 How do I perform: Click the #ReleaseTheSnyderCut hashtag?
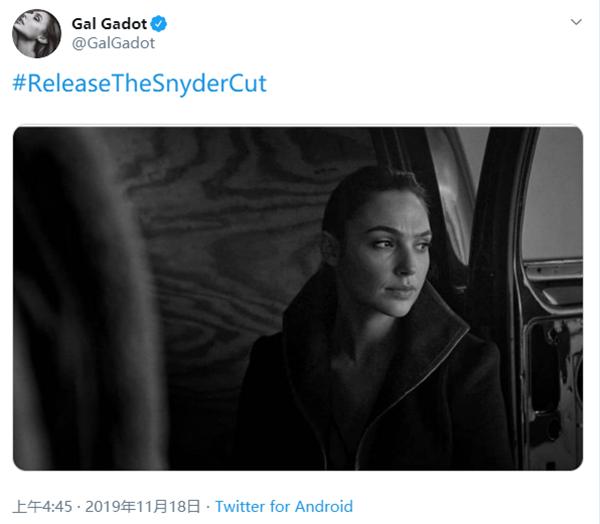[x=139, y=83]
